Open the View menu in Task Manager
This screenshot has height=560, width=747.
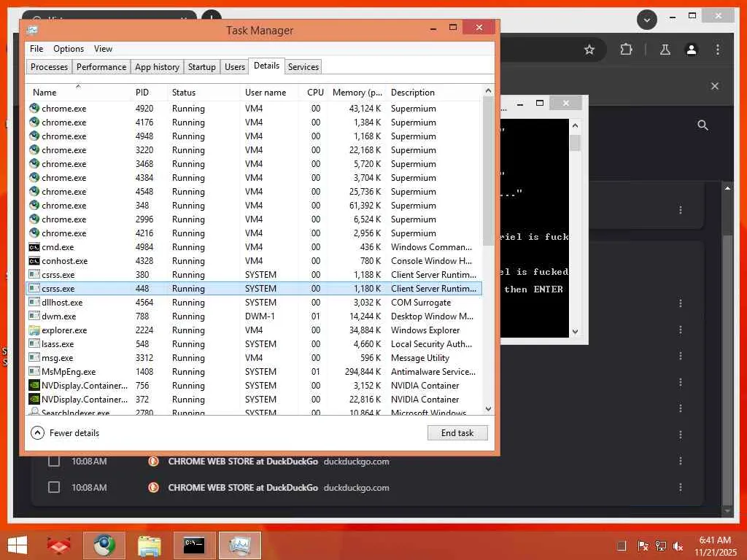click(103, 49)
